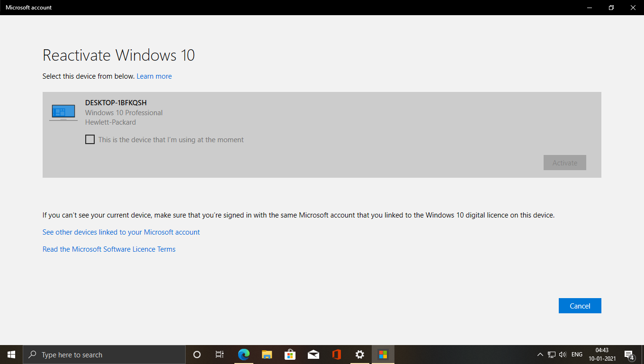Click the Activate button
The image size is (644, 364).
[x=564, y=163]
